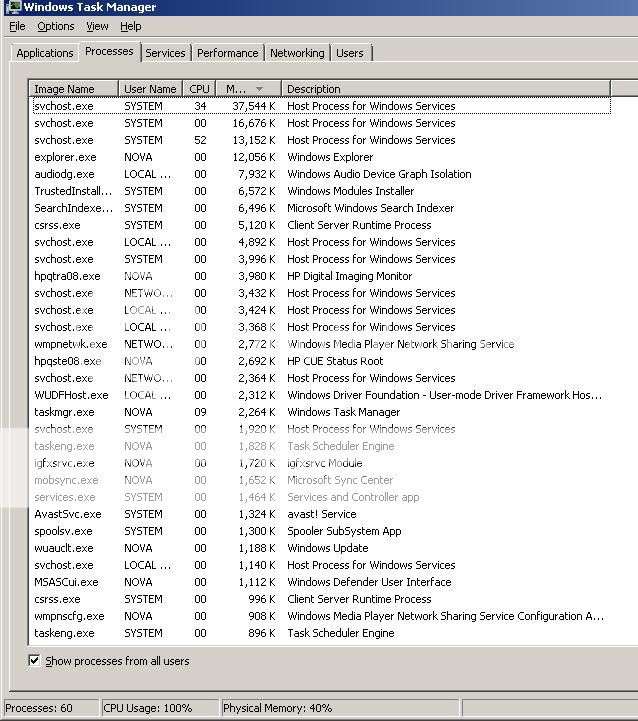Switch to the Applications tab
The image size is (638, 721).
click(x=45, y=53)
